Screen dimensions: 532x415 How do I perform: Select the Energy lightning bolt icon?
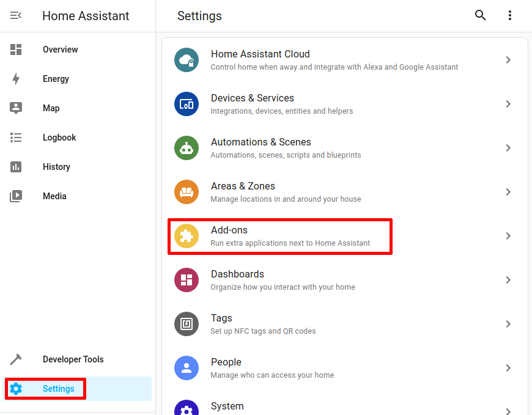click(x=15, y=78)
